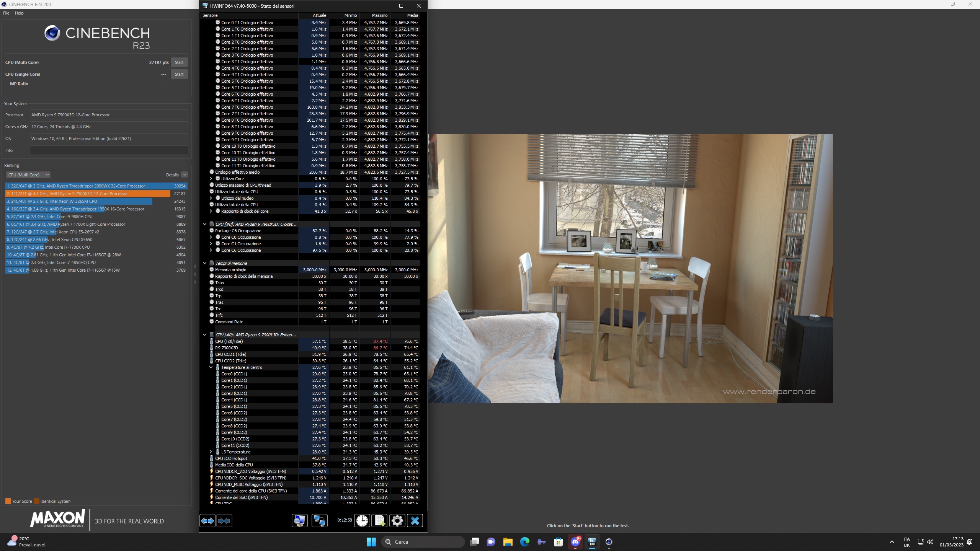The image size is (980, 551).
Task: Open remote monitoring via networked-monitors icon
Action: (320, 520)
